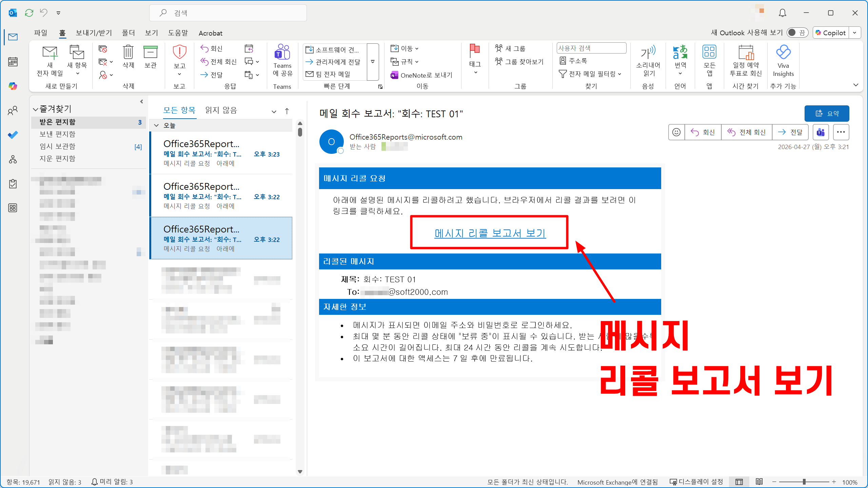Viewport: 868px width, 488px height.
Task: Collapse the Favorites folder group
Action: [35, 109]
